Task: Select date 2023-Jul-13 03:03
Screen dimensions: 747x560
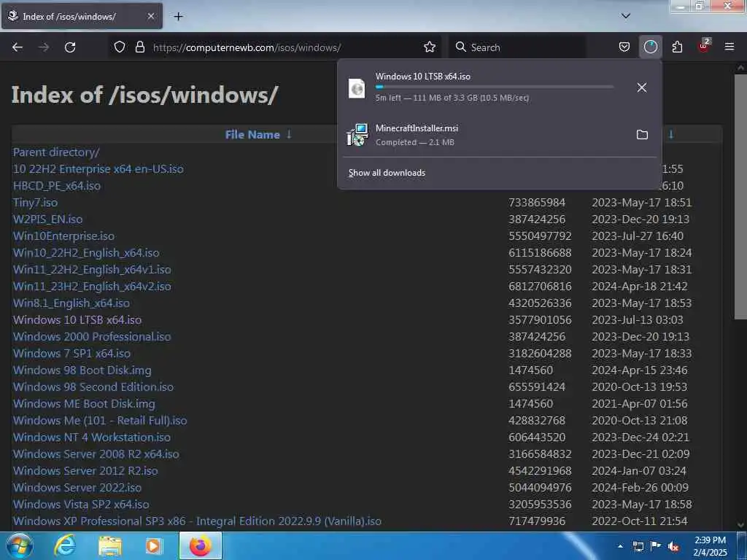Action: (x=638, y=319)
